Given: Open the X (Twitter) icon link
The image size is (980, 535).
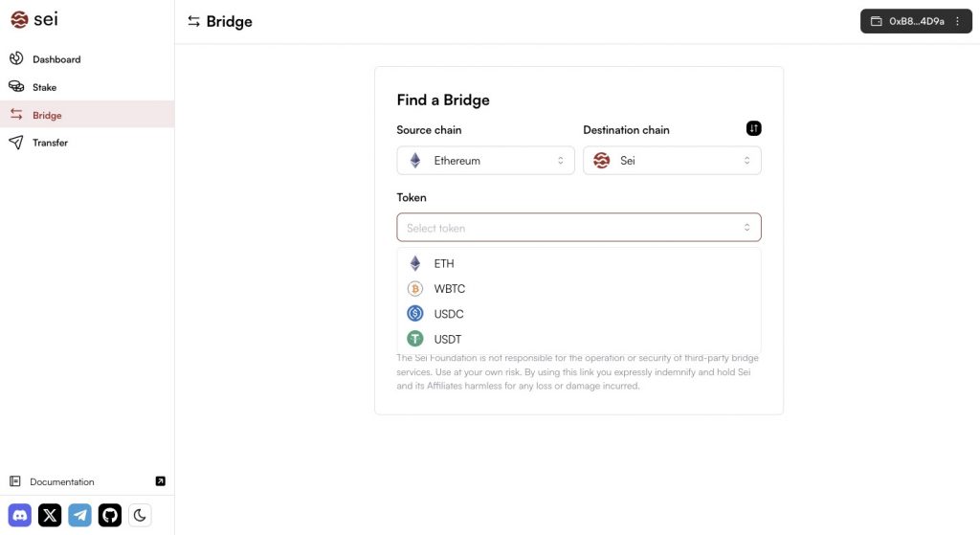Looking at the screenshot, I should click(50, 516).
